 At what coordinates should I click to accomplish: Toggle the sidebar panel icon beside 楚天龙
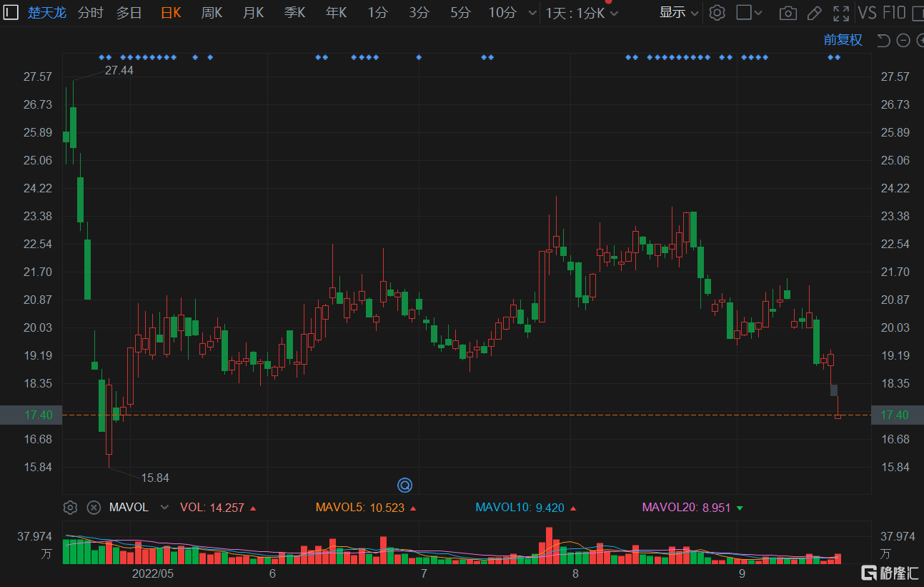click(x=11, y=12)
